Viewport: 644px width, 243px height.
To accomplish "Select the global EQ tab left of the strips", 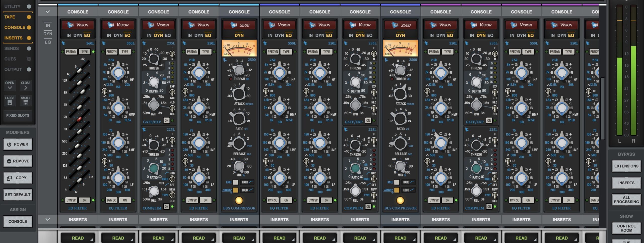I will tap(48, 42).
